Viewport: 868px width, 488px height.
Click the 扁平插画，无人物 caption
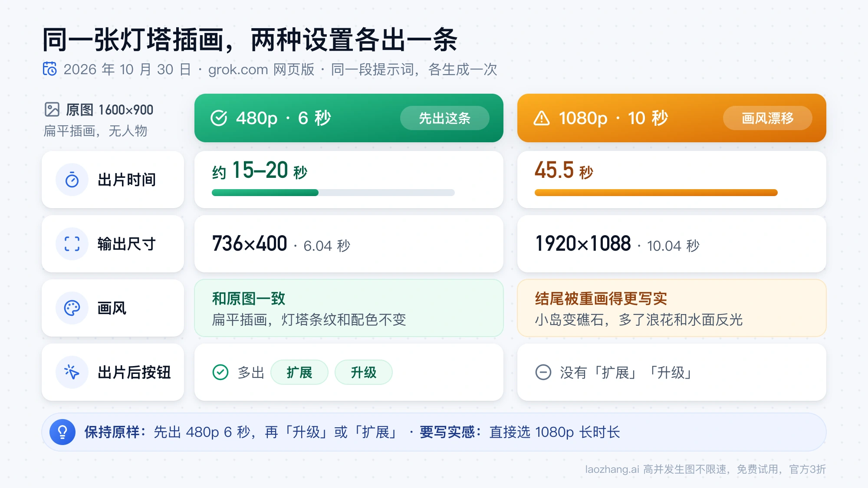95,131
